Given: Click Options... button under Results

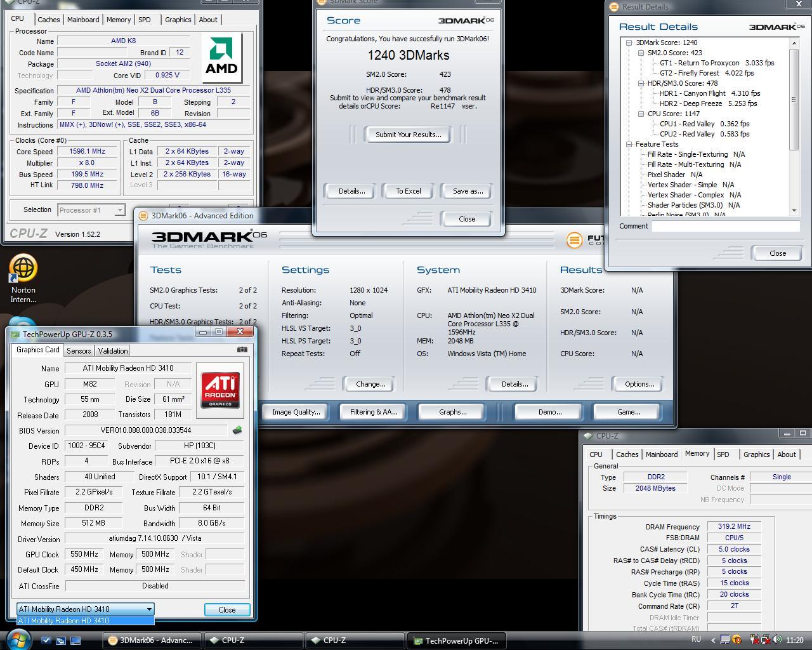Looking at the screenshot, I should click(x=639, y=384).
